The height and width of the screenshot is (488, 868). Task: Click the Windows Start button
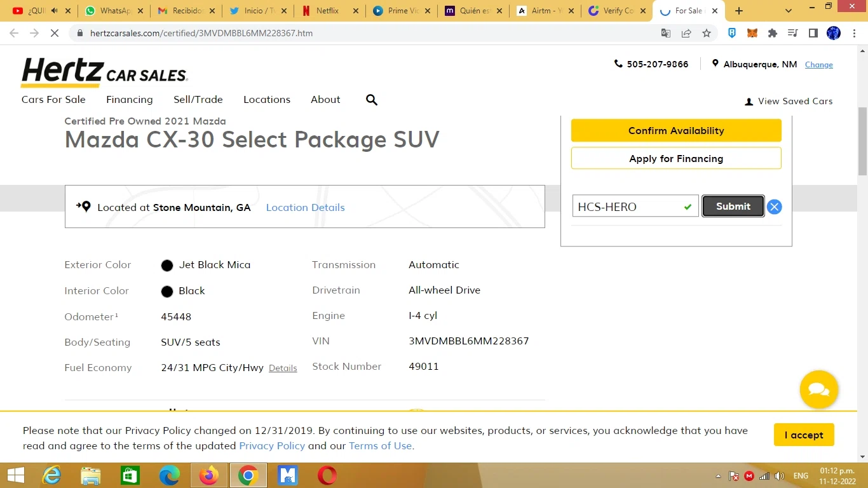click(15, 475)
